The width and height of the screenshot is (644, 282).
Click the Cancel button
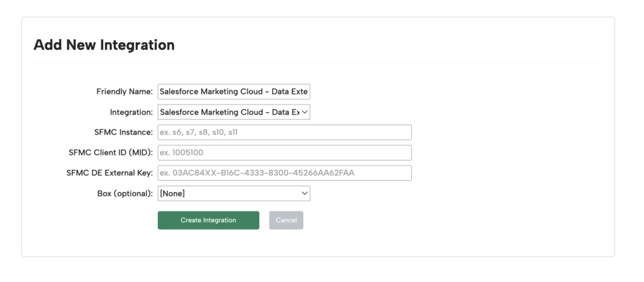[x=286, y=220]
